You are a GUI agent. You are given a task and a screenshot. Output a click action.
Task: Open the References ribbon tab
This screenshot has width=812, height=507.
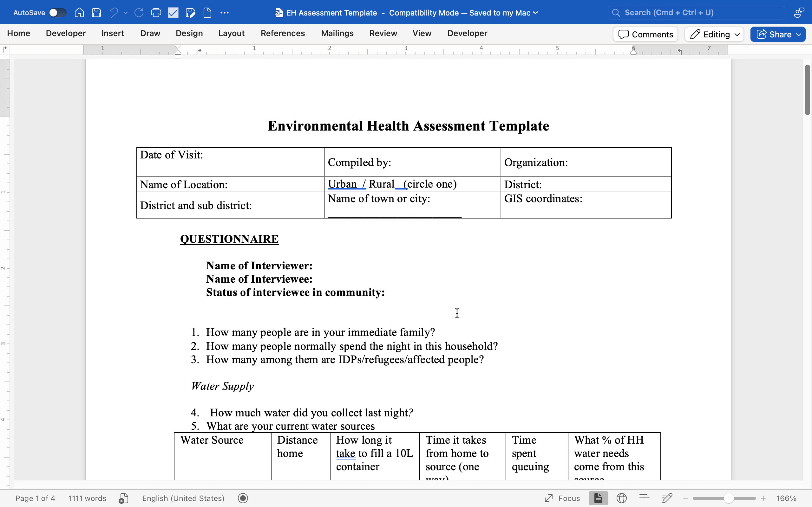click(283, 33)
